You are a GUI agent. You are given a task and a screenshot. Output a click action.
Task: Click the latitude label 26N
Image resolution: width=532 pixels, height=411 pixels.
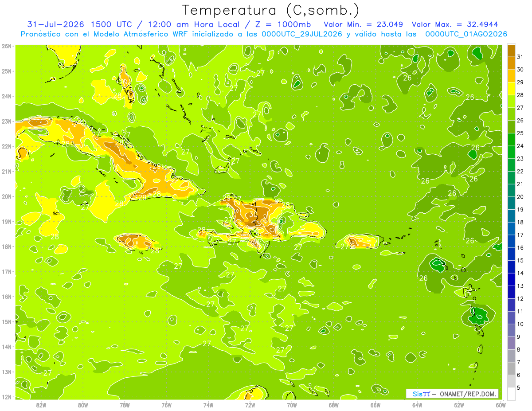coord(7,46)
